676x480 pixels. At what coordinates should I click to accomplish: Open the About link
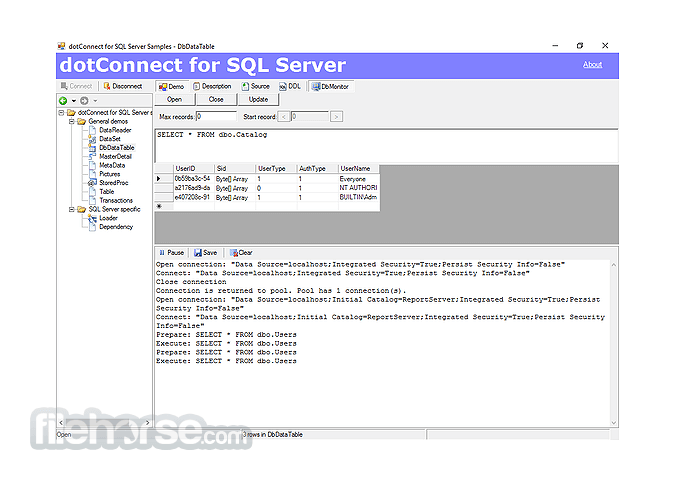[592, 65]
